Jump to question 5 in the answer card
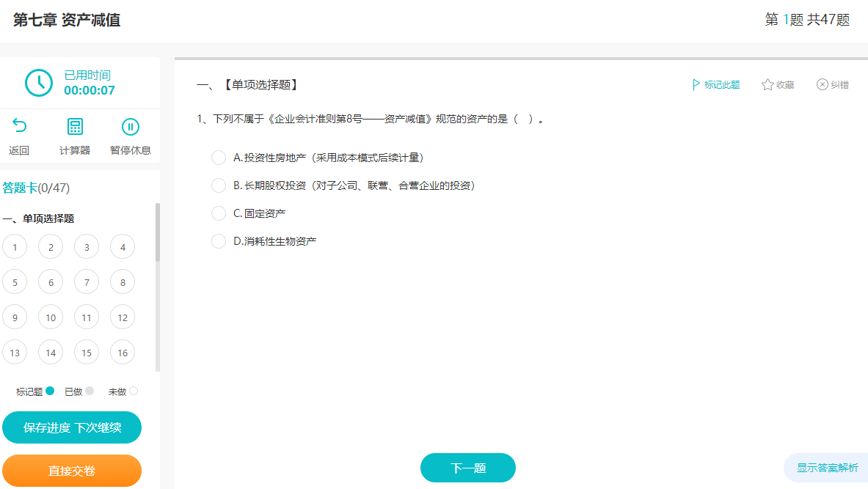This screenshot has width=868, height=489. pos(15,282)
